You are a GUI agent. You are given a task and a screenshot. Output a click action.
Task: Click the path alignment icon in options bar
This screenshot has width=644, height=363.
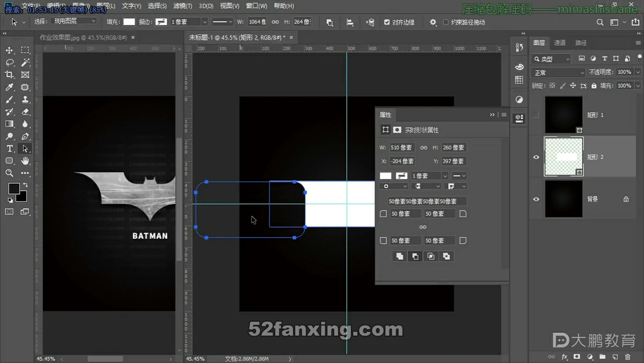pos(350,22)
